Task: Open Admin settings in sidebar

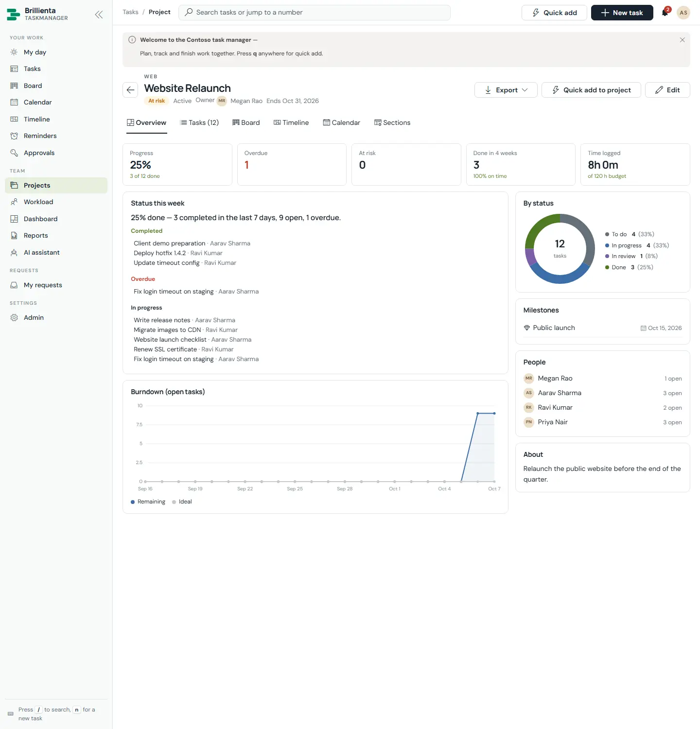Action: (x=56, y=318)
